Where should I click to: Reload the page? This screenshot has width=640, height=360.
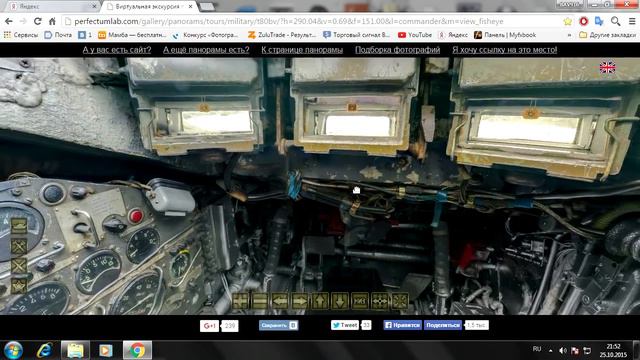(38, 21)
